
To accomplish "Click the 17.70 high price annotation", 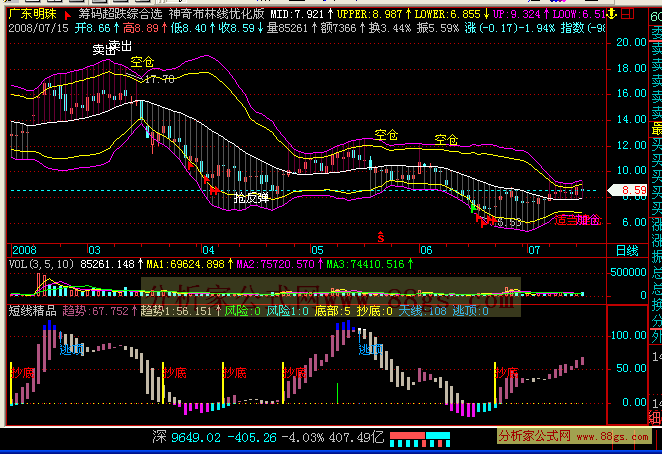I will [x=159, y=79].
